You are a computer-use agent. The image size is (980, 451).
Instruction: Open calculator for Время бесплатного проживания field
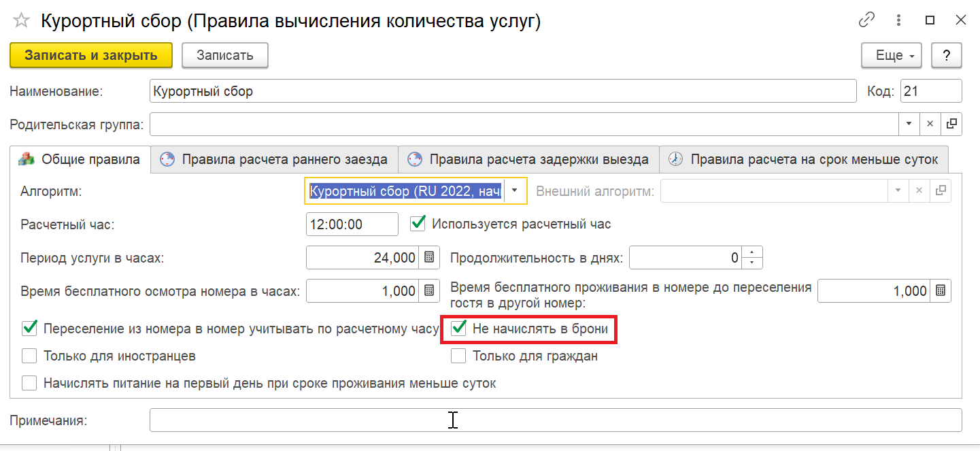pos(940,291)
